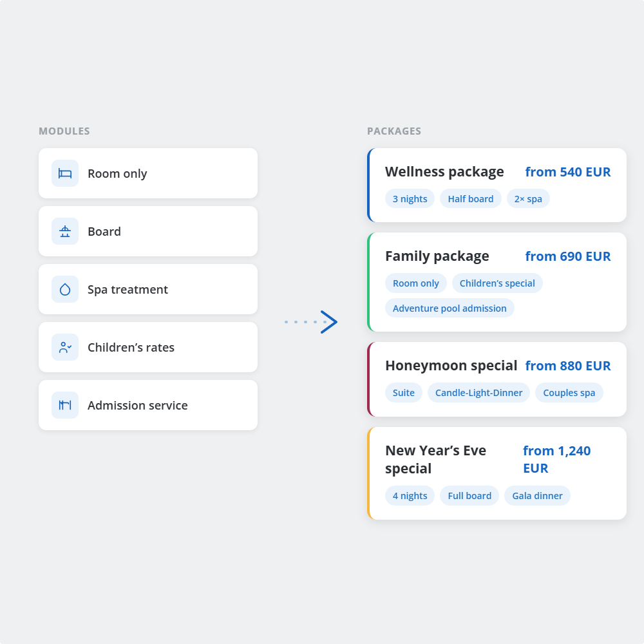
Task: Click the Children's rates person icon
Action: [65, 347]
